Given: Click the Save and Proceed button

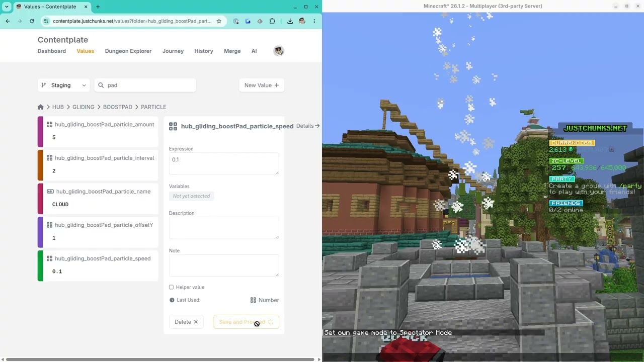Looking at the screenshot, I should [246, 322].
